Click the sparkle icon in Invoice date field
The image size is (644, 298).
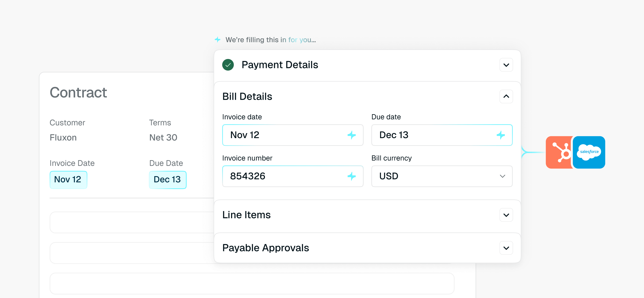(351, 135)
